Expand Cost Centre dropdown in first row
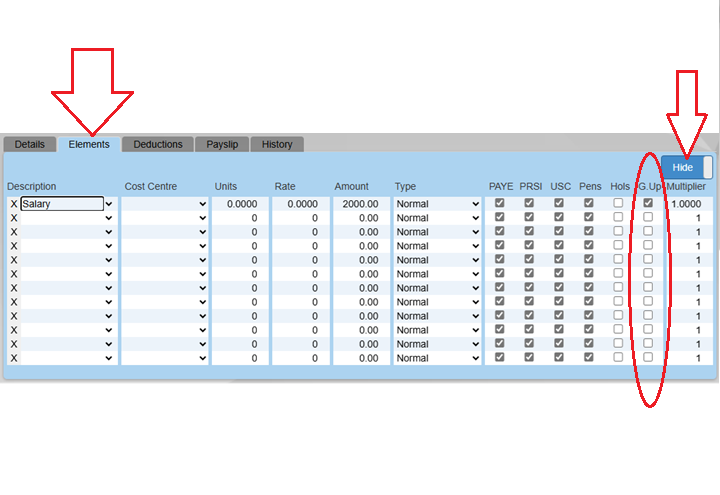 165,204
